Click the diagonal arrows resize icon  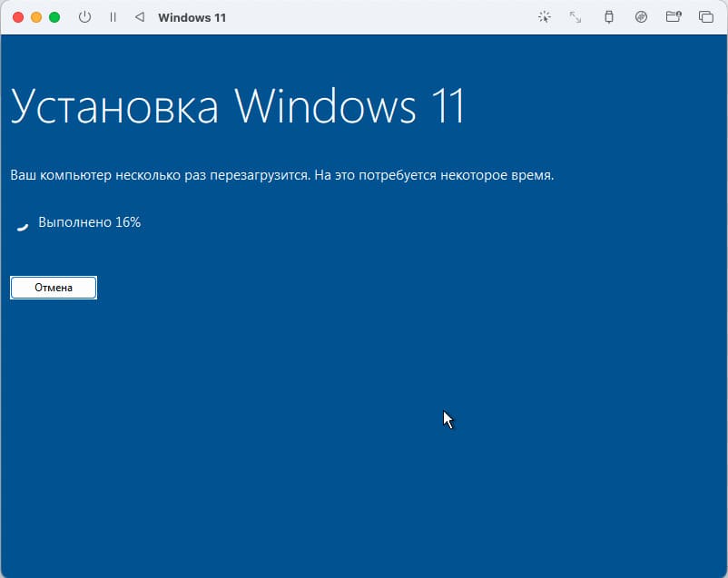[576, 17]
